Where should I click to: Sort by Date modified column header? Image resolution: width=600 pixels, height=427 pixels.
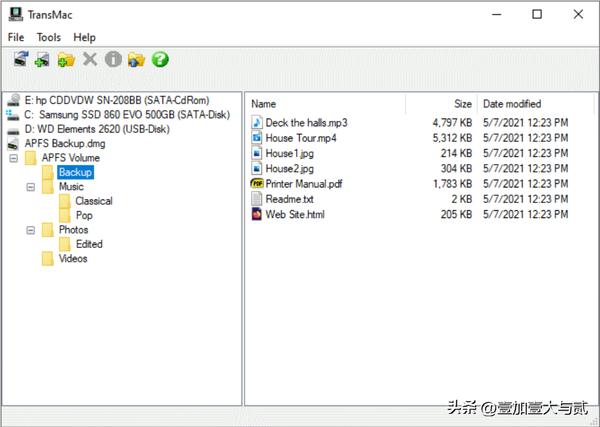pyautogui.click(x=512, y=104)
